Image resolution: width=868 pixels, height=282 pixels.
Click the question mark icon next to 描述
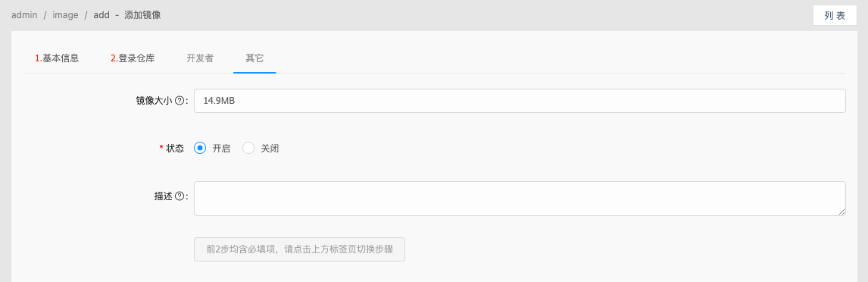tap(179, 196)
